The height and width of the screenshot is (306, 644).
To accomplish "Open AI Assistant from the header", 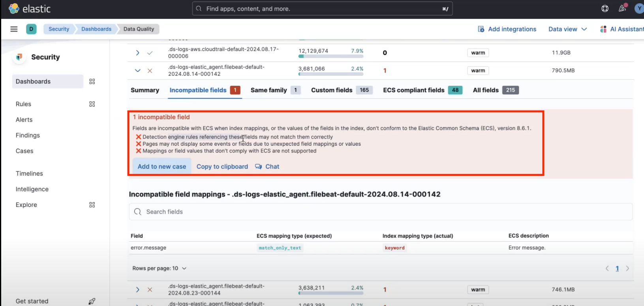I will [x=622, y=29].
